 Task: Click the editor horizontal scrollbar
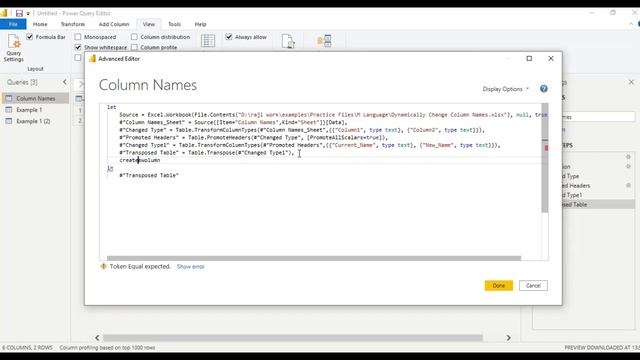313,258
